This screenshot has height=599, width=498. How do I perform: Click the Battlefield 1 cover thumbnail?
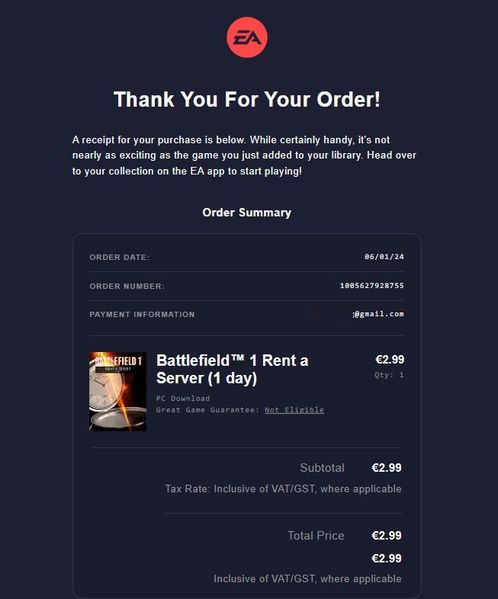click(118, 392)
